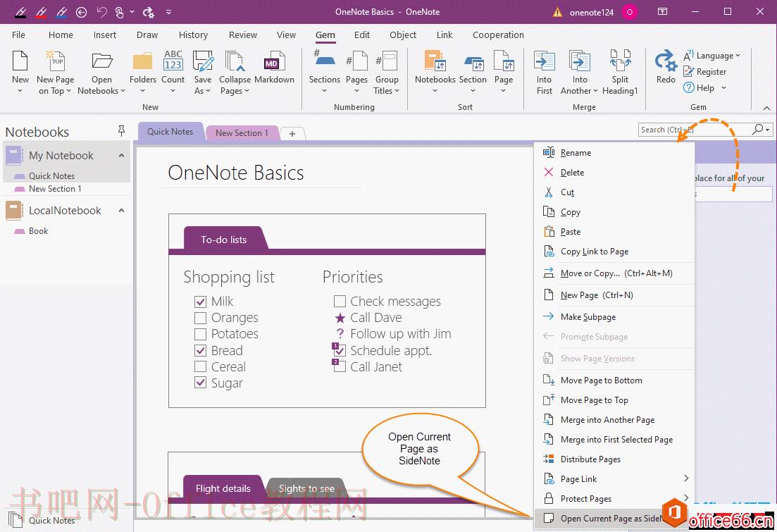Click the Open Notebooks folder icon
The image size is (777, 532).
coord(101,61)
